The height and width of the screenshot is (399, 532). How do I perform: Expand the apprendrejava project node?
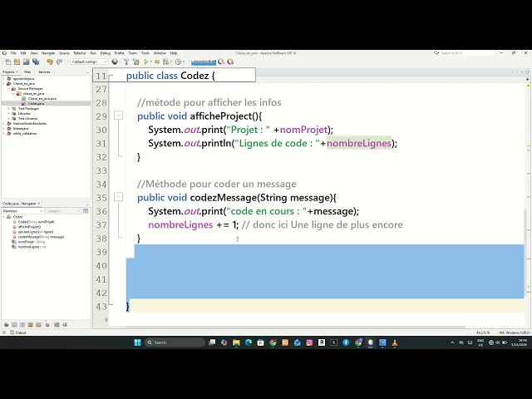click(3, 78)
